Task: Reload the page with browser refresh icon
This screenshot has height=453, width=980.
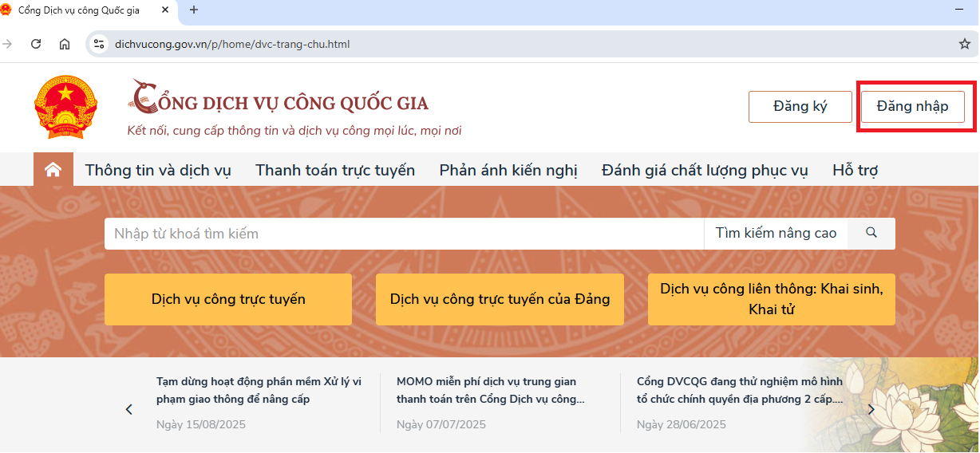Action: [x=36, y=44]
